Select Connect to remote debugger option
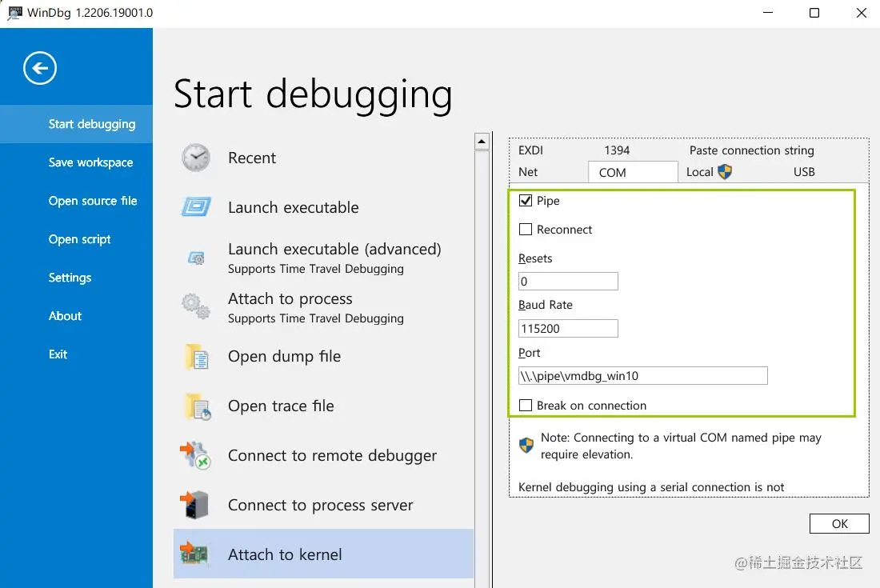The height and width of the screenshot is (588, 880). pos(323,455)
